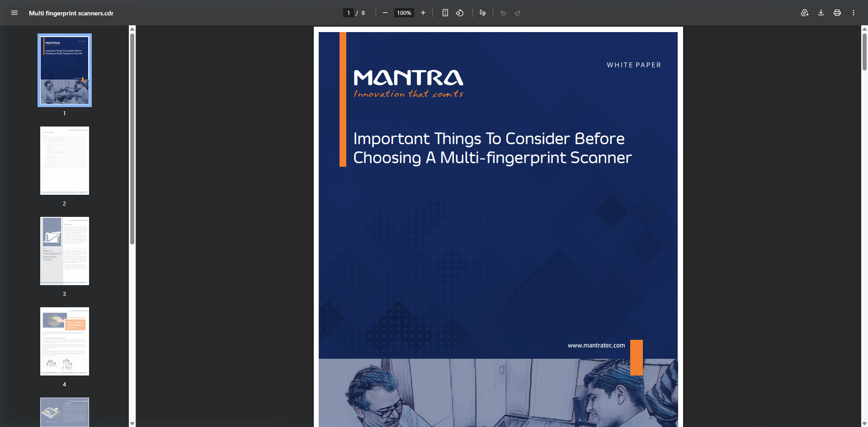Save the file to Google Drive

[x=805, y=13]
